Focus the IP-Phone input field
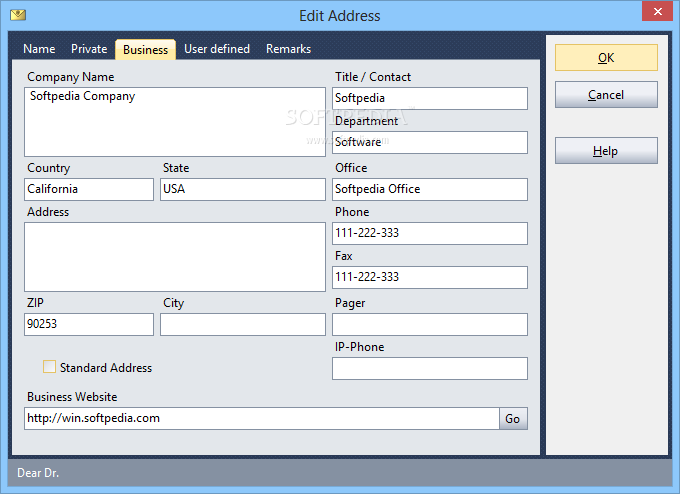Viewport: 680px width, 494px height. click(x=430, y=368)
